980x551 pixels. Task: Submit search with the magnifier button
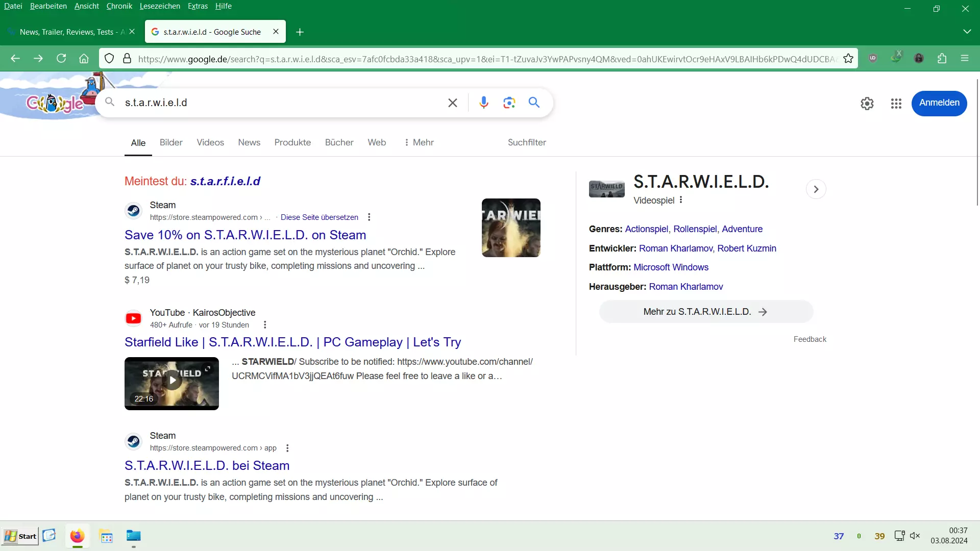[534, 103]
